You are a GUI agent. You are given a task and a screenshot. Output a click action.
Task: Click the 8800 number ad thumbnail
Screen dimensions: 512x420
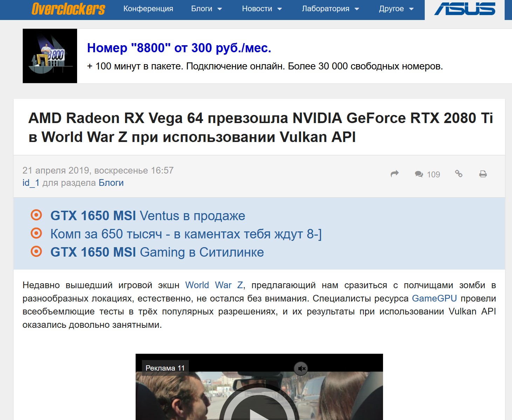tap(50, 56)
